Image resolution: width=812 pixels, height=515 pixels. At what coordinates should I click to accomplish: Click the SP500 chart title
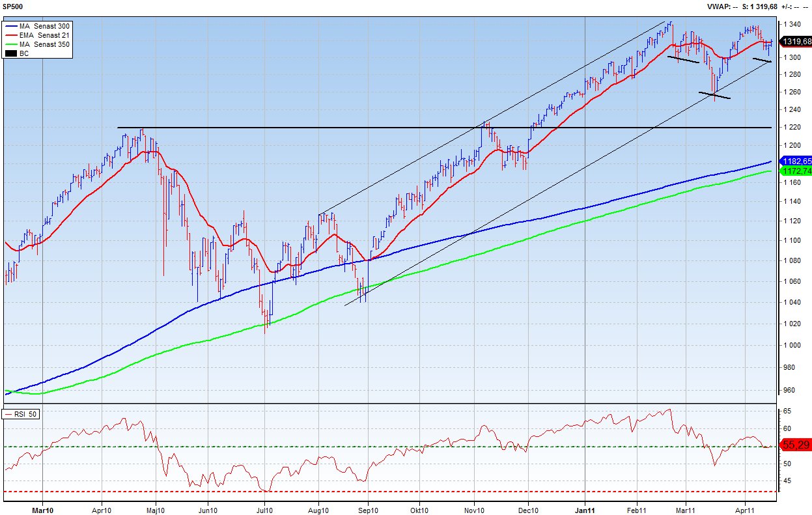[x=12, y=6]
